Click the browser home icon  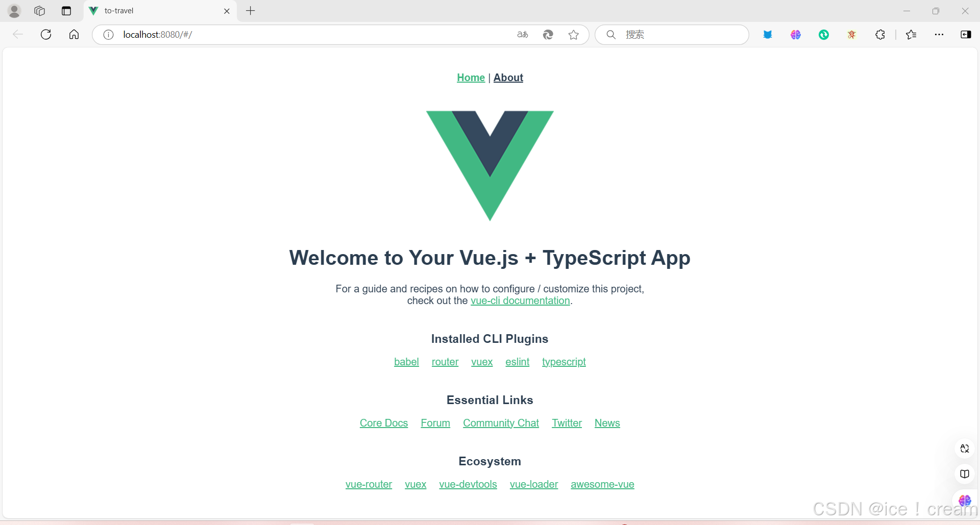click(x=73, y=34)
